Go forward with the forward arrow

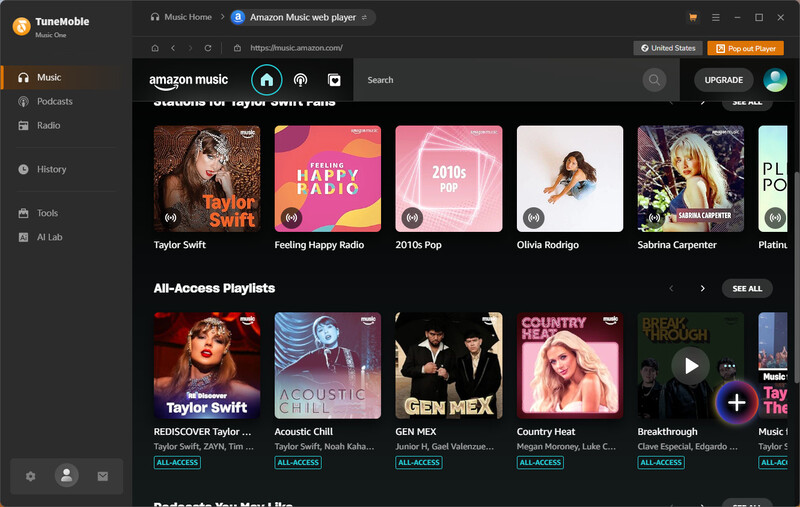190,48
